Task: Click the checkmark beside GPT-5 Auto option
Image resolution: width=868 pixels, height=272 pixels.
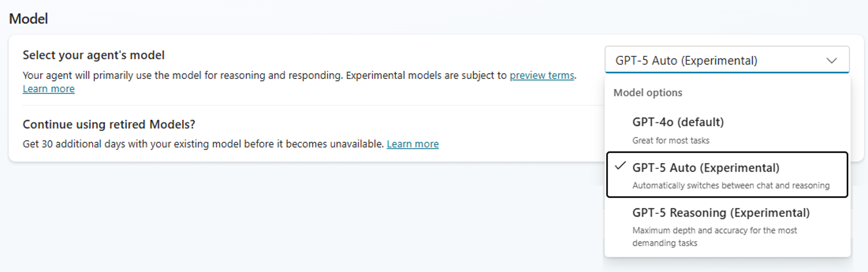Action: tap(620, 166)
